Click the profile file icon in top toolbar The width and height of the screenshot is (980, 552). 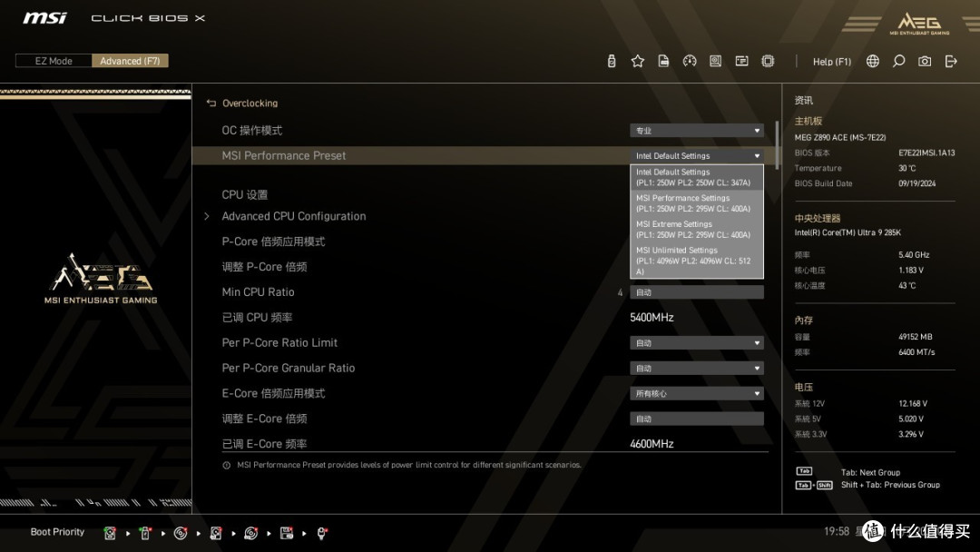663,61
